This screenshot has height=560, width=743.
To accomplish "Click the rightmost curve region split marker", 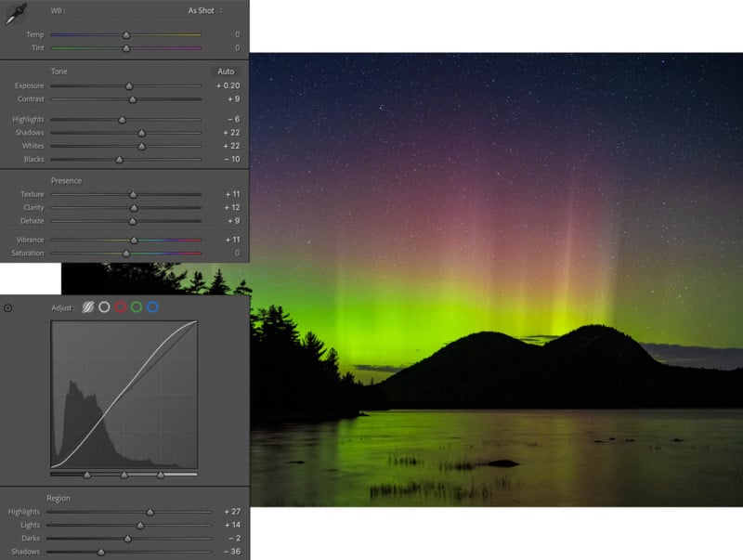I will tap(161, 475).
